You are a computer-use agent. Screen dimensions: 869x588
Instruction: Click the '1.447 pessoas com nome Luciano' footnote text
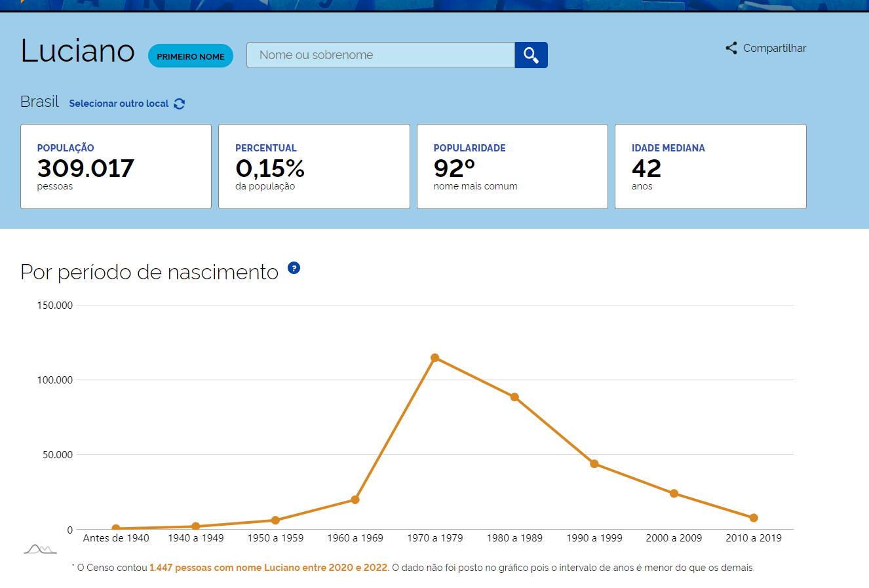(x=269, y=568)
